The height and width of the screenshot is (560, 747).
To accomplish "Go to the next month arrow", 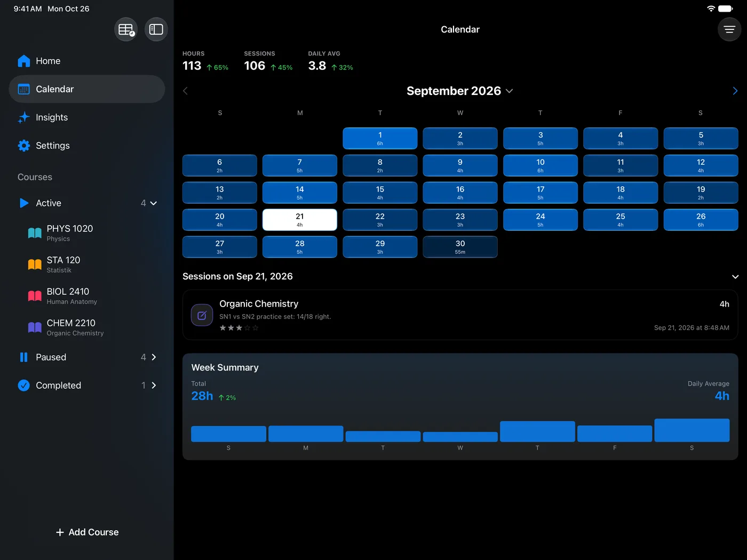I will [735, 91].
